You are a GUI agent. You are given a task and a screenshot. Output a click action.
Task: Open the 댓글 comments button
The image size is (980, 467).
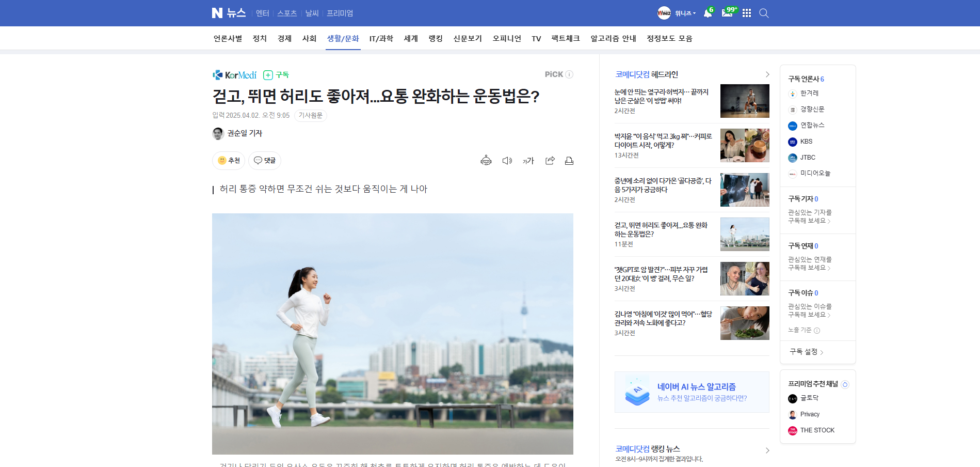coord(265,161)
